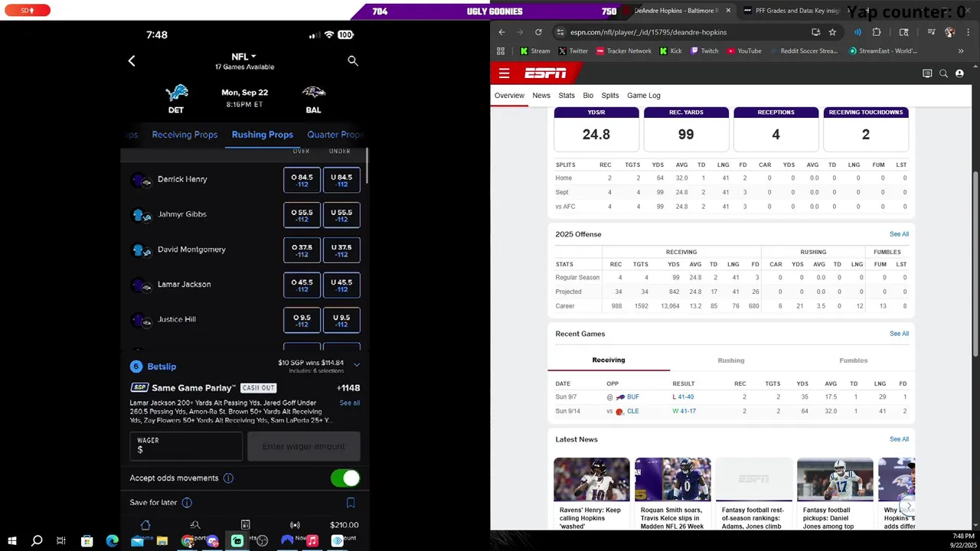Open OBS Studio from the taskbar
This screenshot has width=980, height=551.
click(263, 541)
